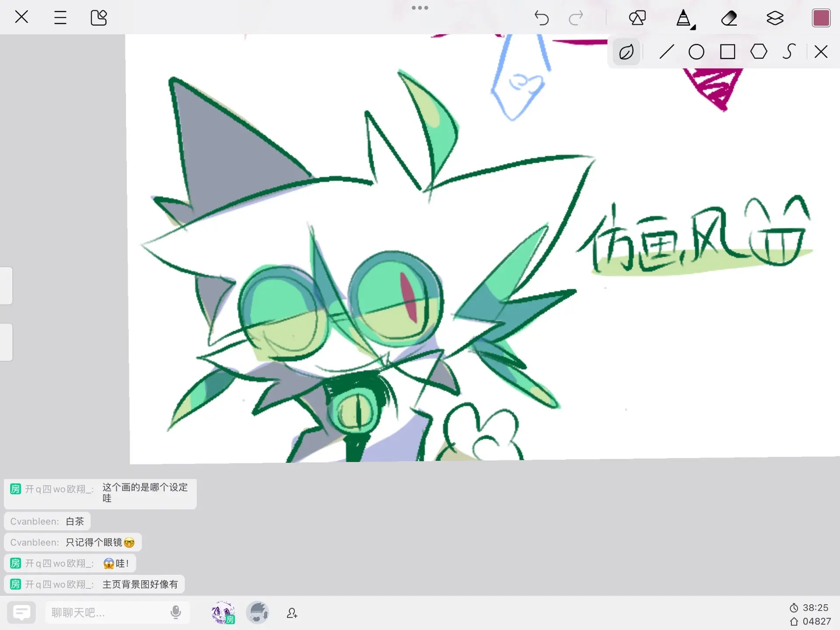Screen dimensions: 840x630
Task: Toggle the freehand leaf shape mode
Action: [626, 52]
